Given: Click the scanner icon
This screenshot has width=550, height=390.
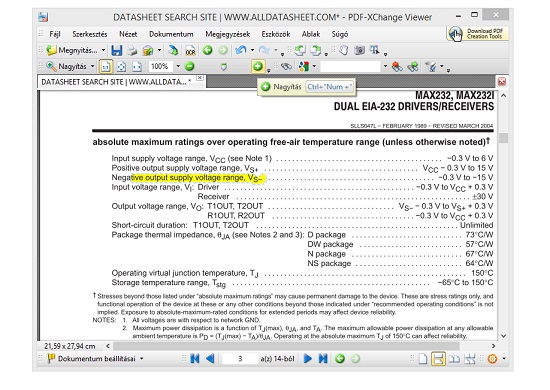Looking at the screenshot, I should 173,51.
